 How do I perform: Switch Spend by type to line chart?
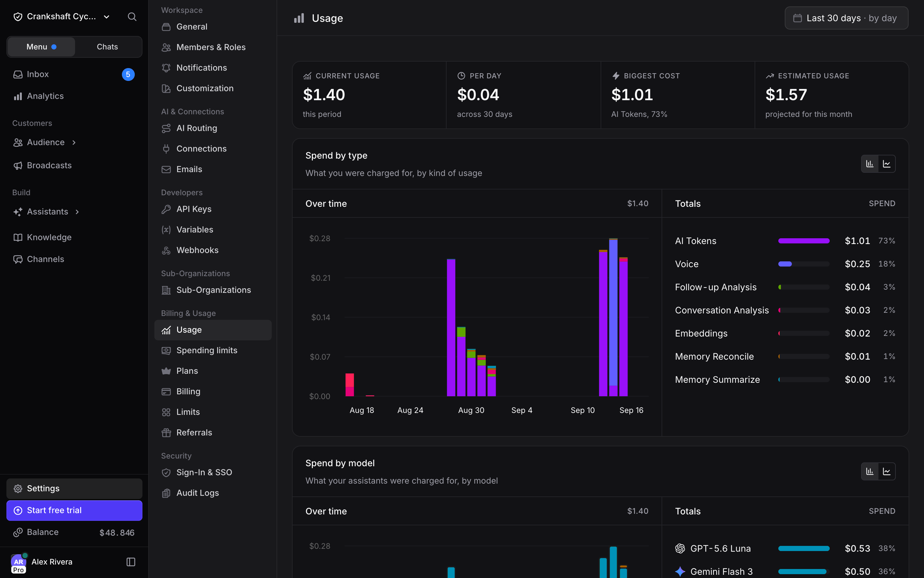tap(886, 164)
